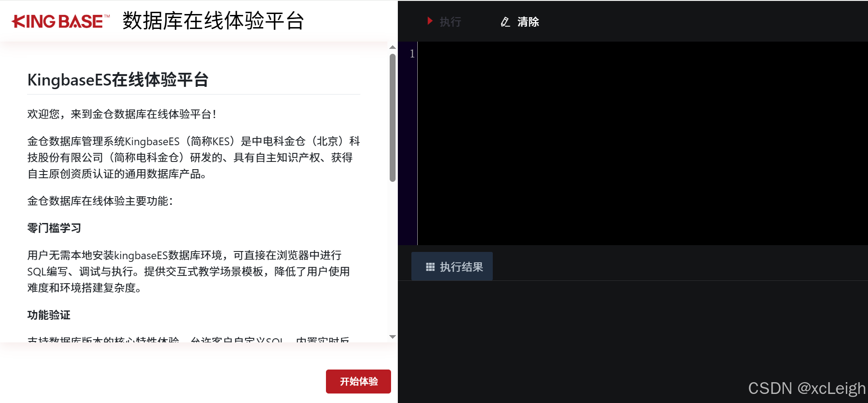
Task: Run SQL with the 执行 button
Action: [x=444, y=21]
